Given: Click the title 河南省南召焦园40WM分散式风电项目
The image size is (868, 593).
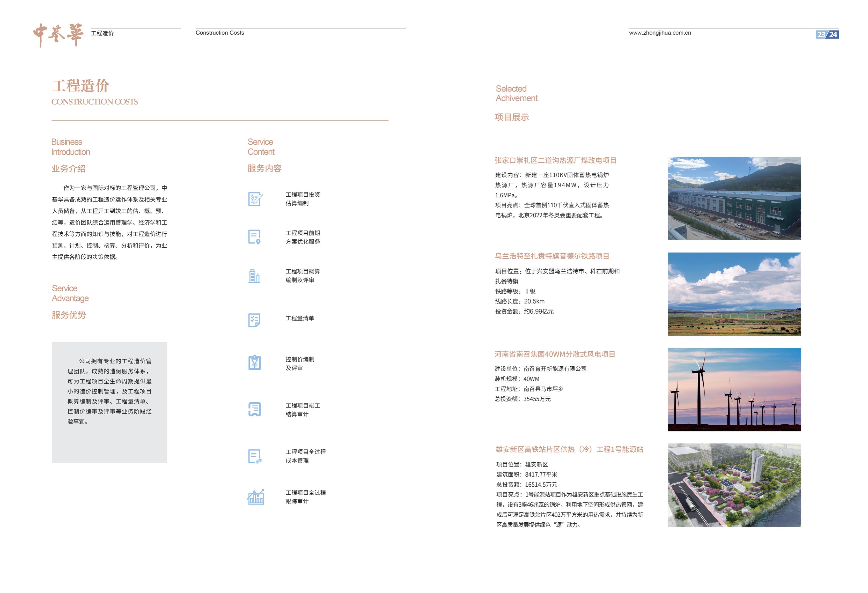Looking at the screenshot, I should pos(555,354).
